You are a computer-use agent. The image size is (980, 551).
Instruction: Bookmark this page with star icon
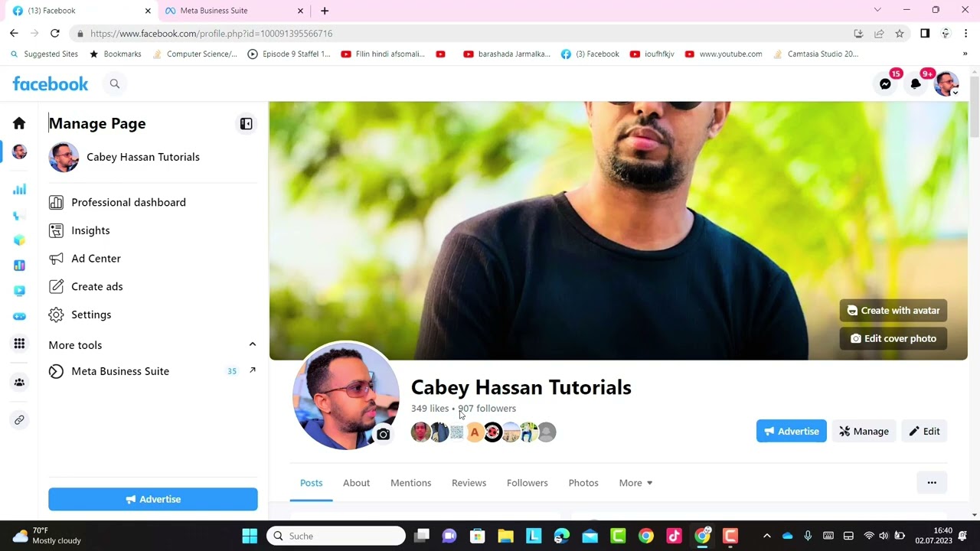(900, 34)
